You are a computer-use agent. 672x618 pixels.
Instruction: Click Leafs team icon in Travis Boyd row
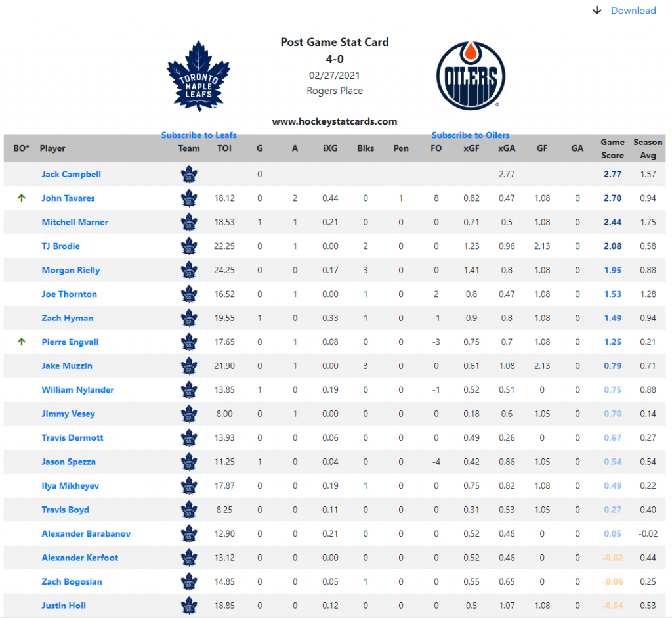[189, 510]
